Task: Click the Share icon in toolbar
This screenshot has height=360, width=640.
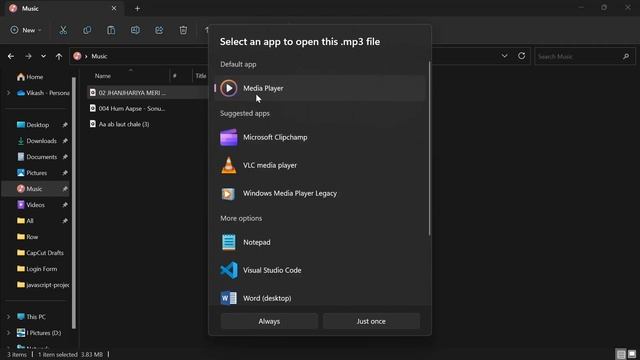Action: click(x=159, y=30)
